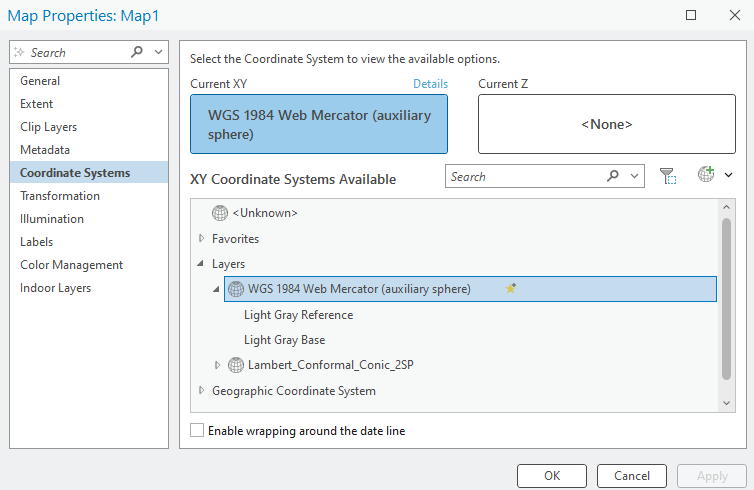
Task: Expand the Favorites group
Action: point(202,239)
